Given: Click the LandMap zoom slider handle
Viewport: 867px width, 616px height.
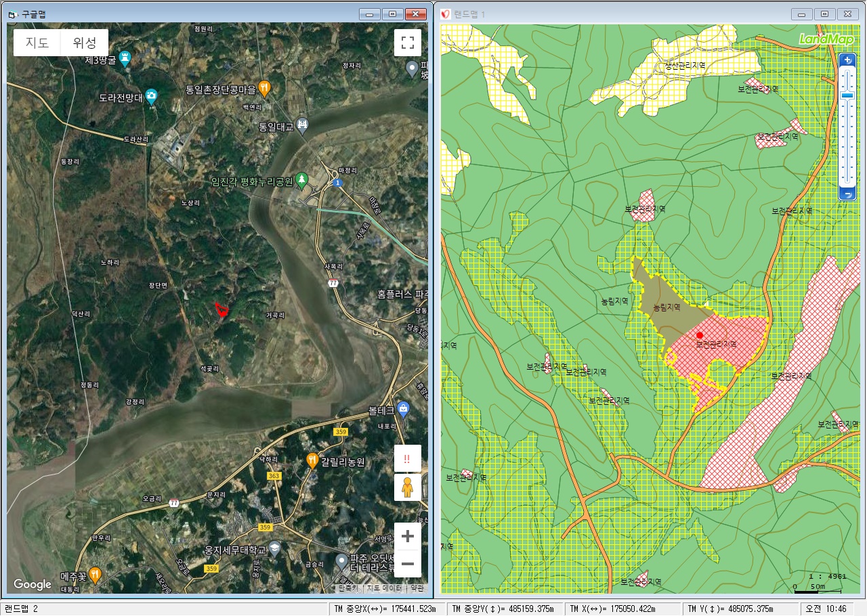Looking at the screenshot, I should point(847,95).
